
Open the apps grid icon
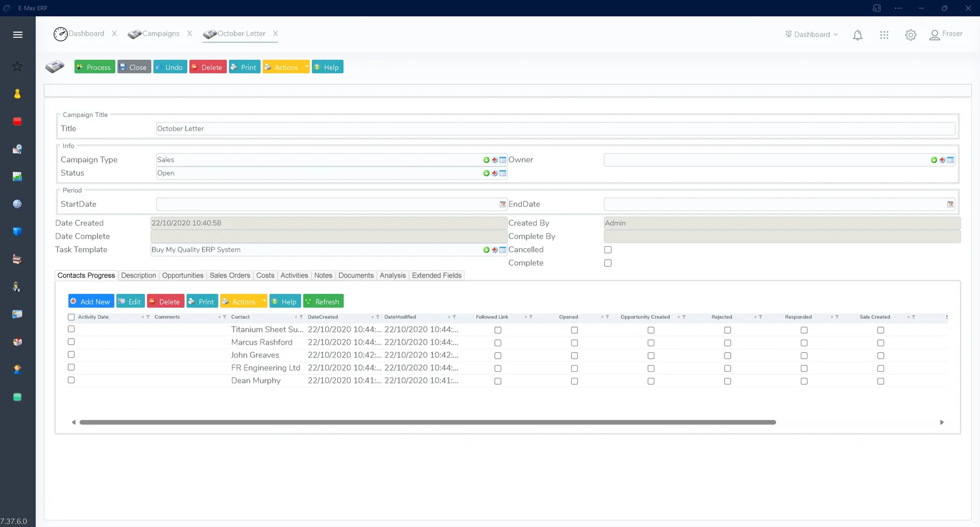click(x=884, y=35)
